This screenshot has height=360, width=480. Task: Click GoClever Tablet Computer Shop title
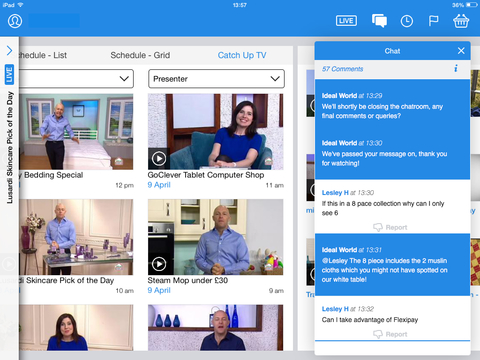(x=206, y=175)
